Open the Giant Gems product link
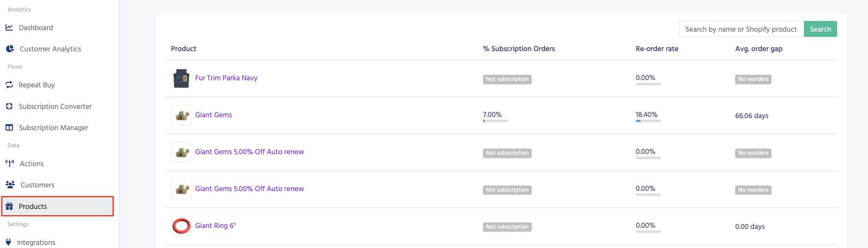 pos(213,115)
